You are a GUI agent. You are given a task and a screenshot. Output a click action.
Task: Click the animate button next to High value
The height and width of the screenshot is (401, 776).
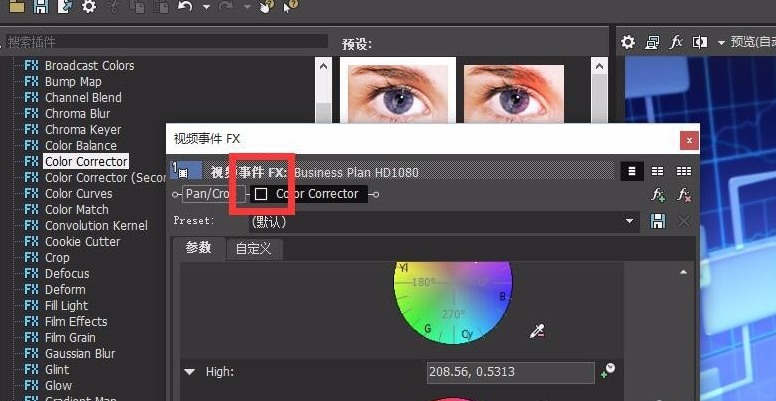coord(608,370)
